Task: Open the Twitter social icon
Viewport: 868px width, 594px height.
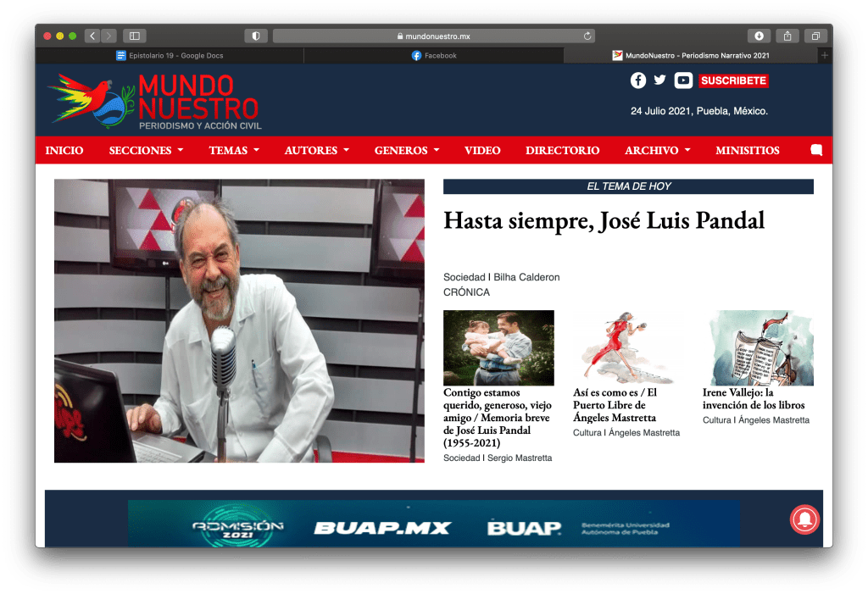Action: 660,80
